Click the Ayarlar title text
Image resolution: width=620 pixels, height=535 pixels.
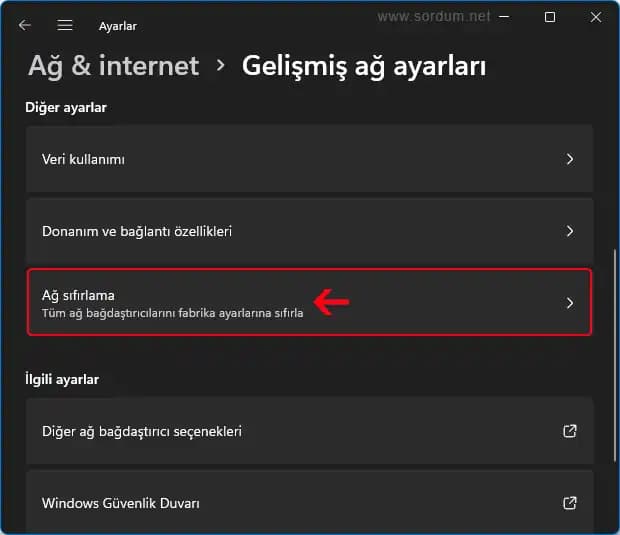118,26
